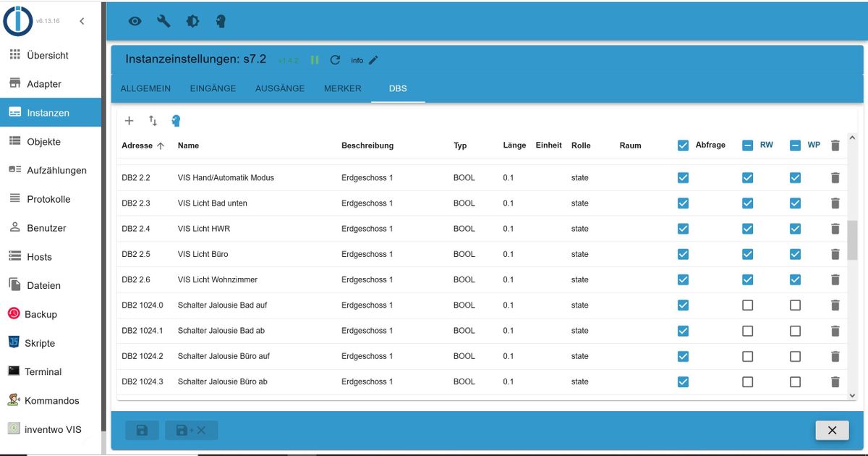The width and height of the screenshot is (868, 456).
Task: Edit the log level pencil icon
Action: click(x=373, y=60)
